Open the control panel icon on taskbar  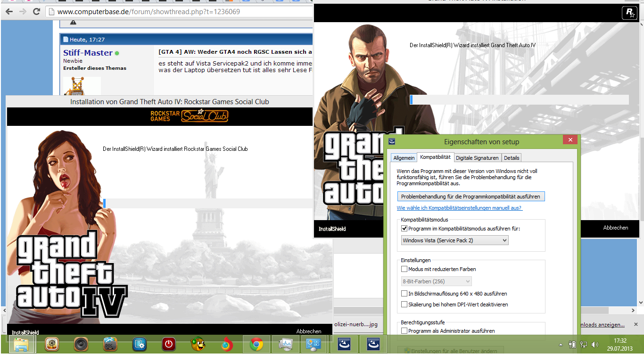314,345
